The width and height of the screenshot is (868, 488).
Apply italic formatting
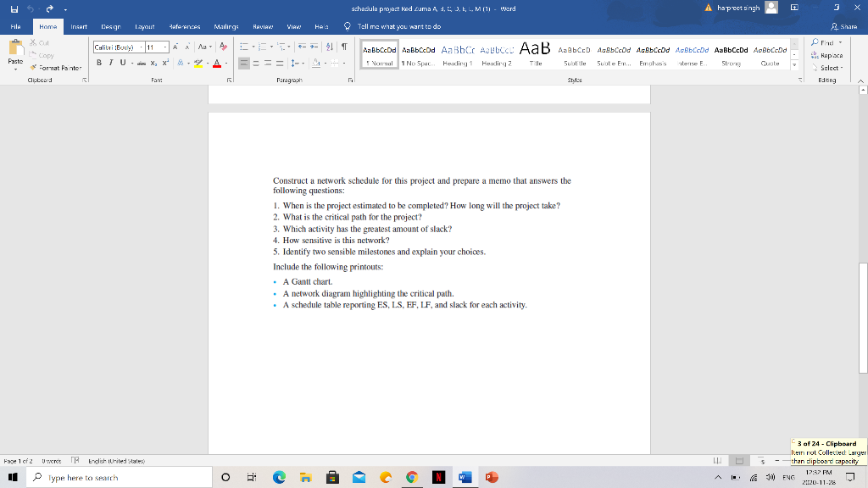coord(110,62)
